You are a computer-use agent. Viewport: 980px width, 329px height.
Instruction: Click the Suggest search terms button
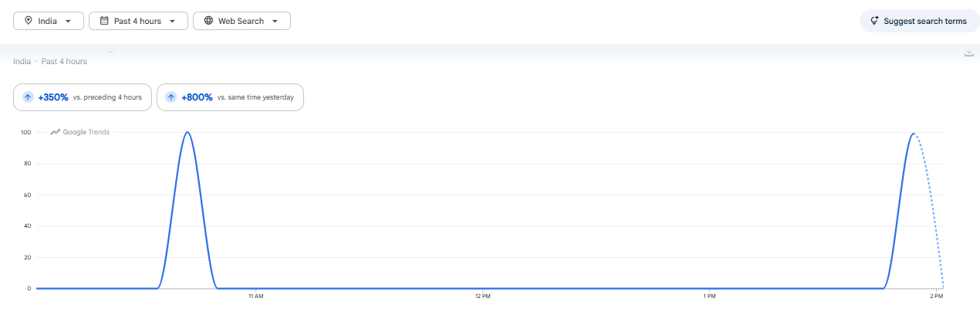click(918, 21)
